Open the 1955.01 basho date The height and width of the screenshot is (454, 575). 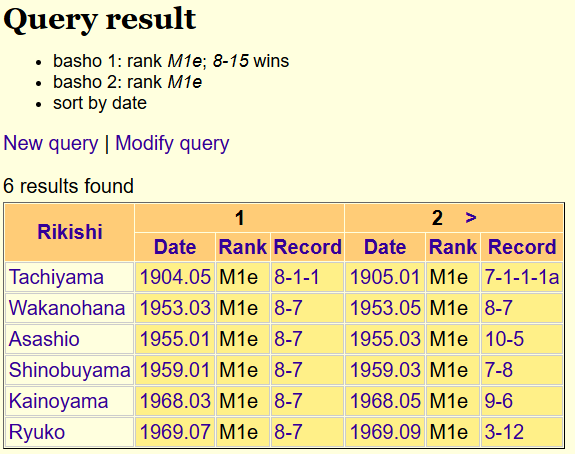(175, 339)
